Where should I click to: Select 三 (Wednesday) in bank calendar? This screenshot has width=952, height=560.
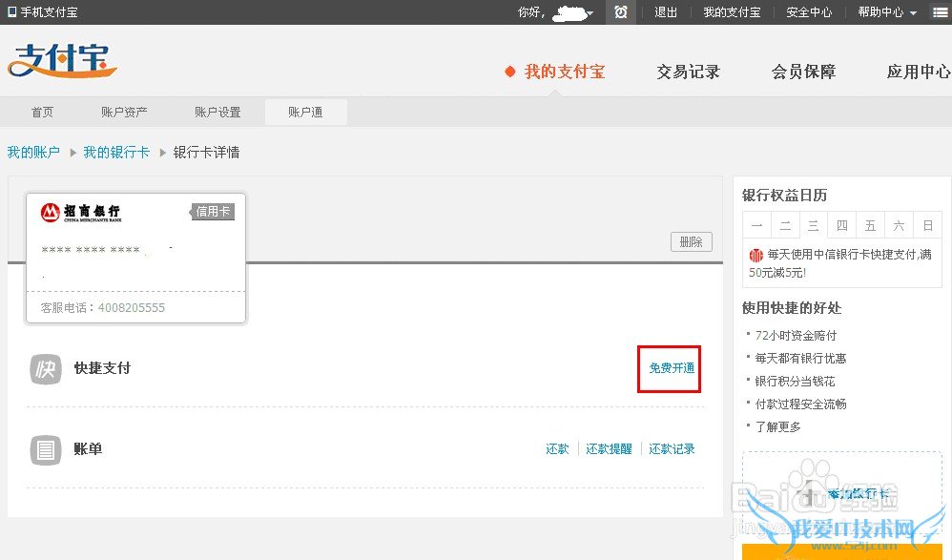coord(814,226)
